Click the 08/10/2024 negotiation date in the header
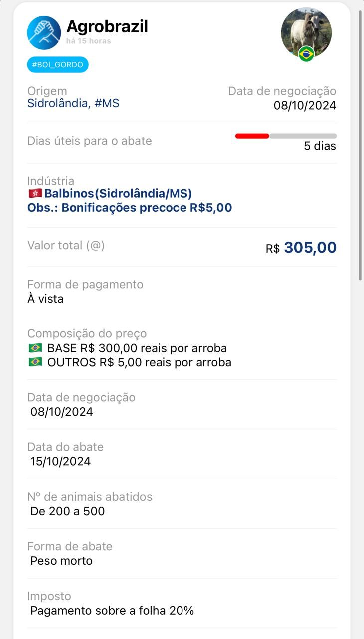Viewport: 364px width, 639px height. tap(305, 106)
